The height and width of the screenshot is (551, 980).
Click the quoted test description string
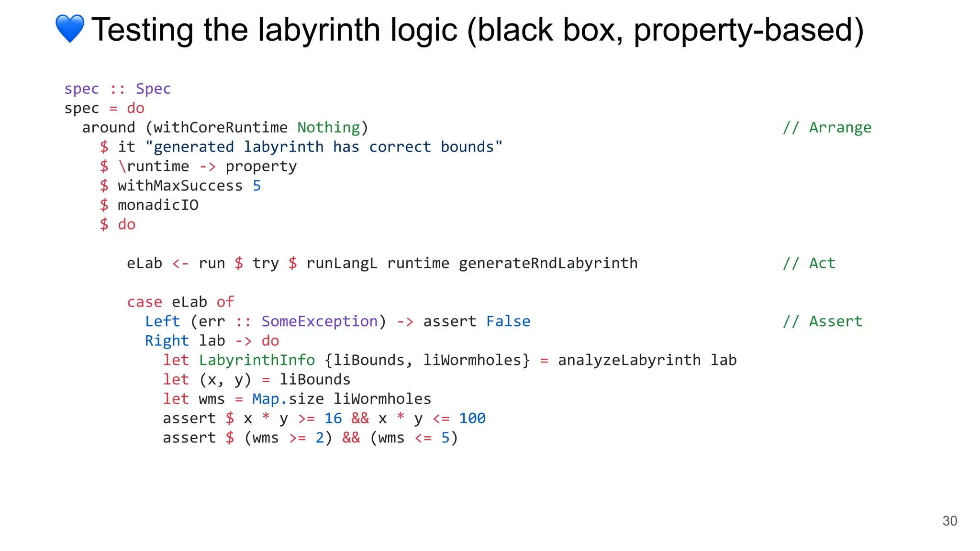(x=323, y=147)
